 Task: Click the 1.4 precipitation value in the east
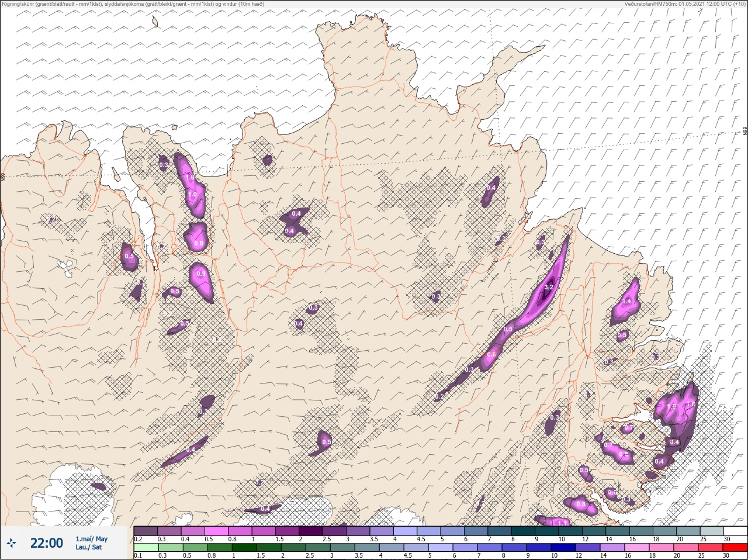[628, 302]
